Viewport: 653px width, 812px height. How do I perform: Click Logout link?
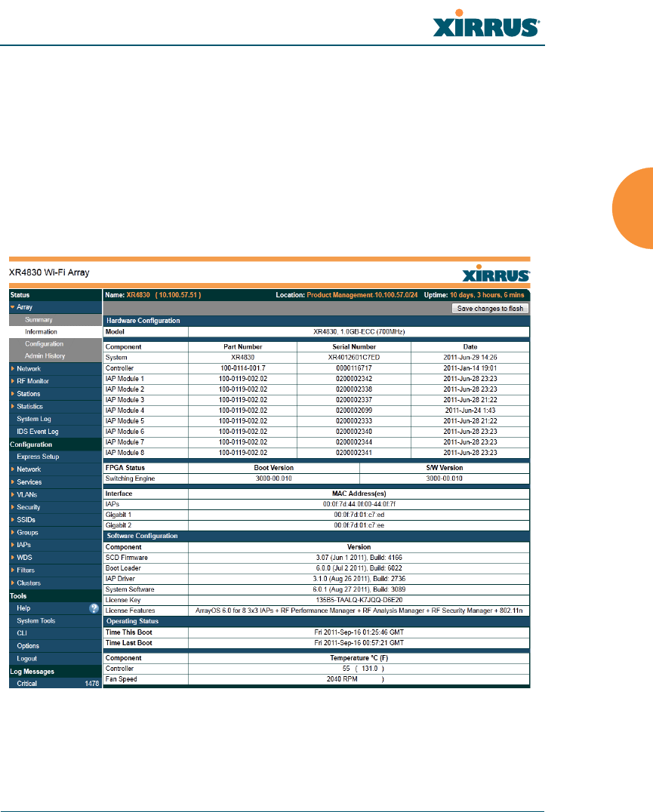tap(27, 659)
